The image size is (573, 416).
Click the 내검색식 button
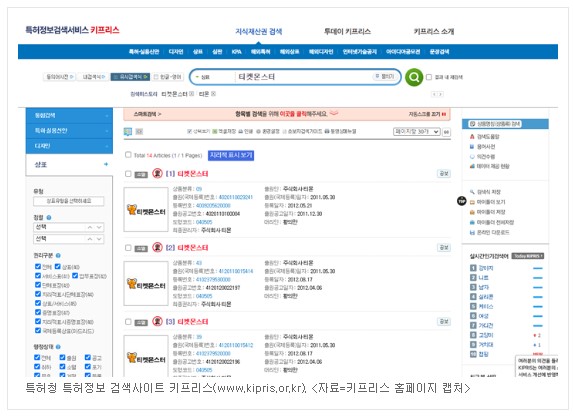click(93, 77)
